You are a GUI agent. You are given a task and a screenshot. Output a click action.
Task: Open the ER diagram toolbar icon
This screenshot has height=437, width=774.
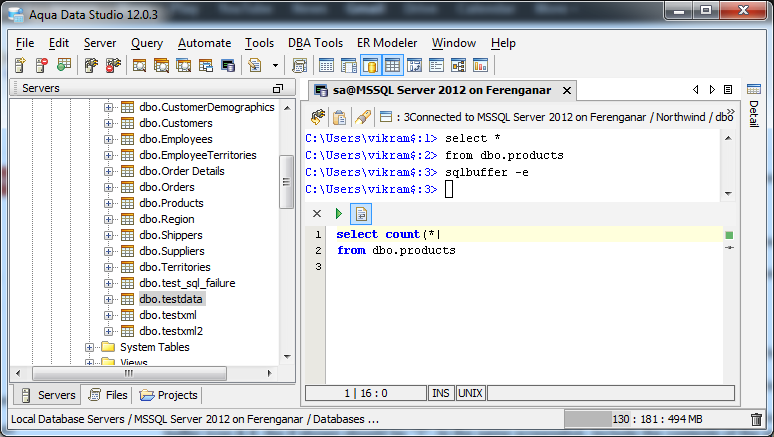pos(459,65)
